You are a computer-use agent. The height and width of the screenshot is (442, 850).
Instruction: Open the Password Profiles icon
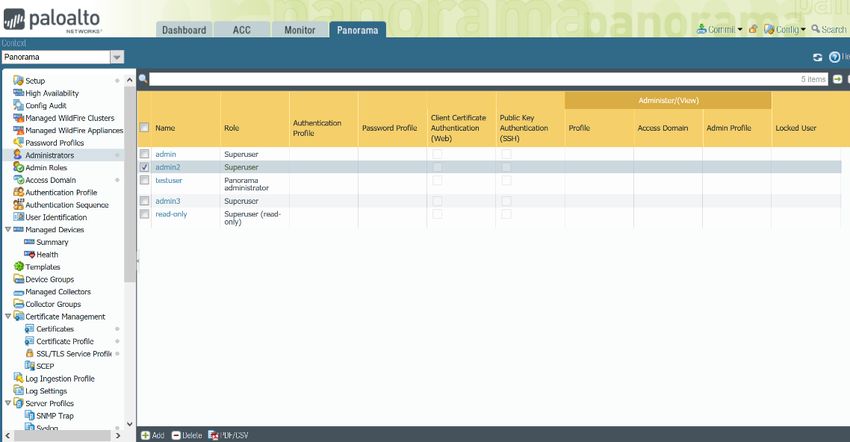click(x=18, y=143)
